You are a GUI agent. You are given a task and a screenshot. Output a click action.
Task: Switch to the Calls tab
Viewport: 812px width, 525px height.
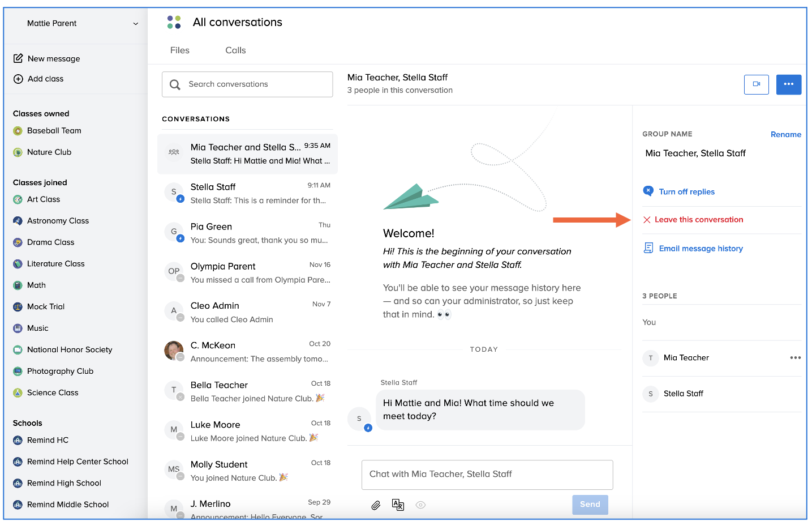pyautogui.click(x=235, y=50)
